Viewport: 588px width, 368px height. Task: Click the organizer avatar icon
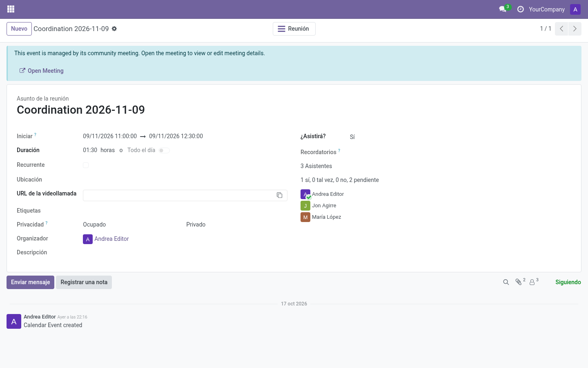point(88,239)
